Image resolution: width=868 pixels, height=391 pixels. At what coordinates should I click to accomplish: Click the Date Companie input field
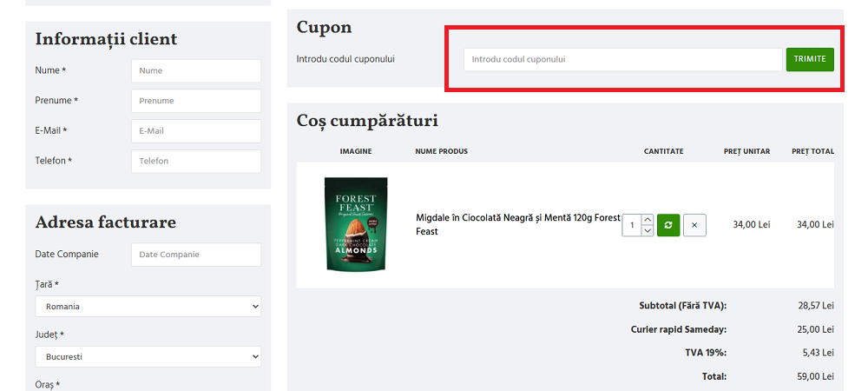(x=195, y=255)
